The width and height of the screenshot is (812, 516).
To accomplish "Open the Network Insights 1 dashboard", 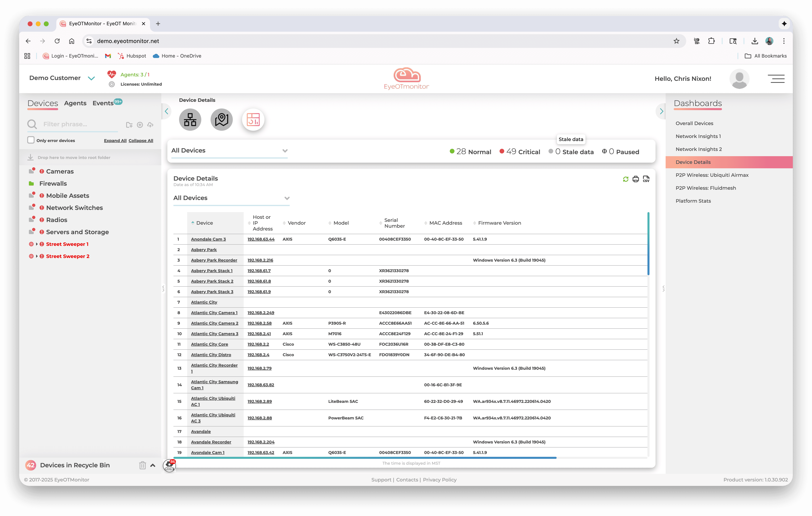I will pos(698,136).
